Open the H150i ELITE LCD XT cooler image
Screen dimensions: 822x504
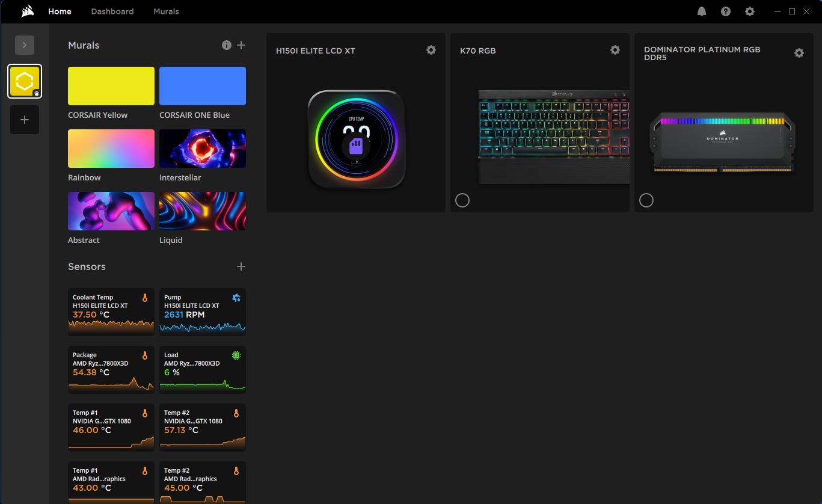pyautogui.click(x=357, y=140)
